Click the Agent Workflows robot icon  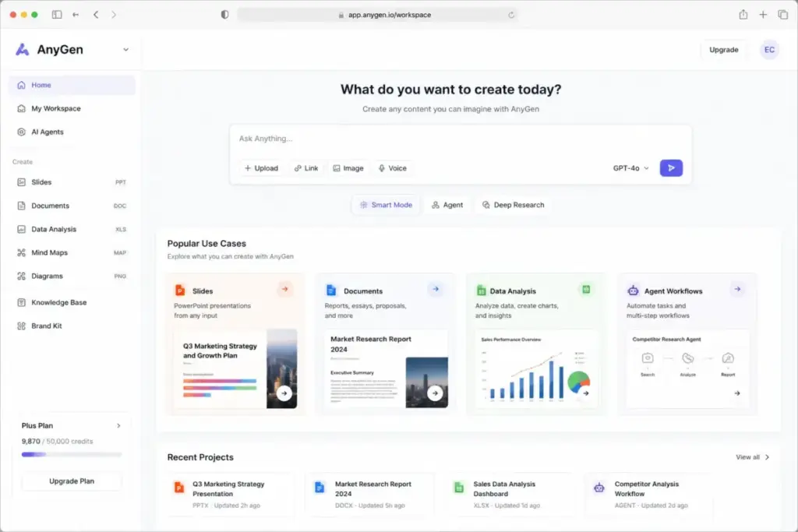tap(633, 291)
